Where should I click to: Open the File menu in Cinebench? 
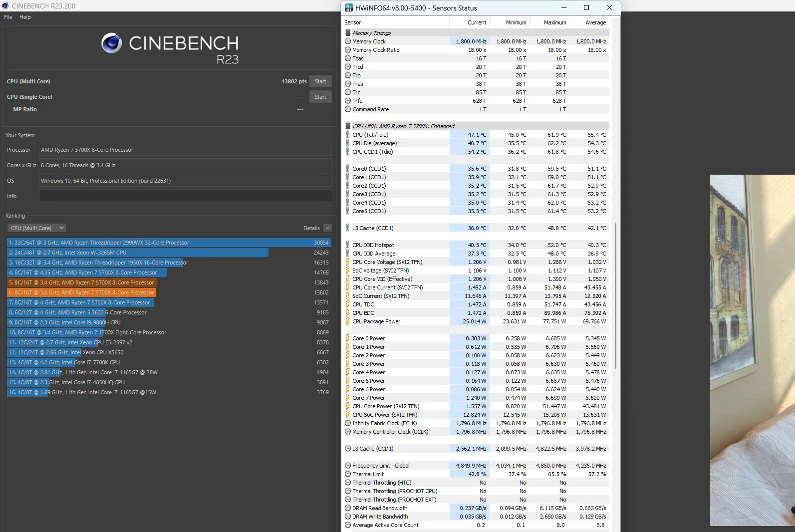pyautogui.click(x=8, y=17)
